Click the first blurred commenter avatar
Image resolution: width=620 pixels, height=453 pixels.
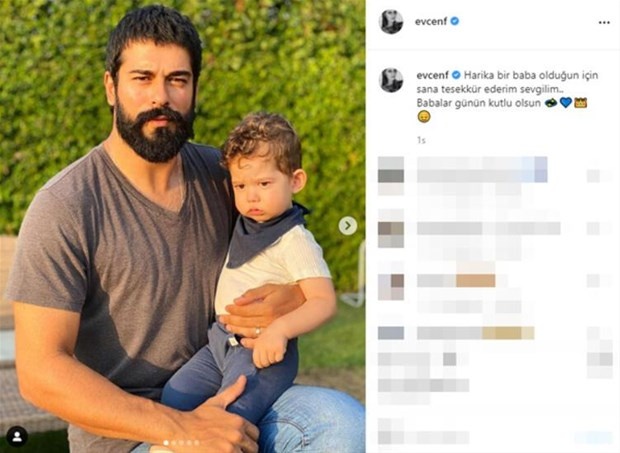click(391, 176)
